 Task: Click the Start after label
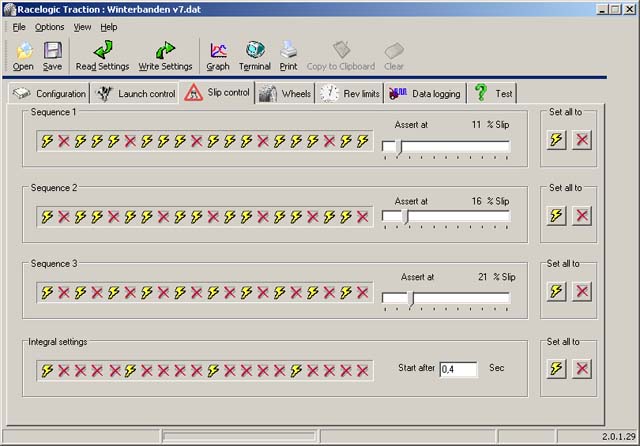(416, 368)
